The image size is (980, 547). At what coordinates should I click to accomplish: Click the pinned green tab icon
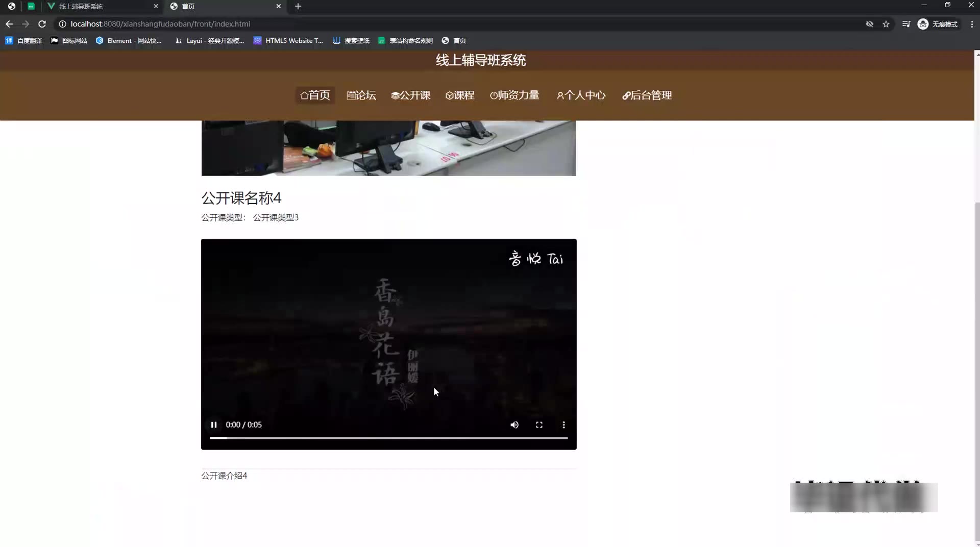tap(31, 6)
